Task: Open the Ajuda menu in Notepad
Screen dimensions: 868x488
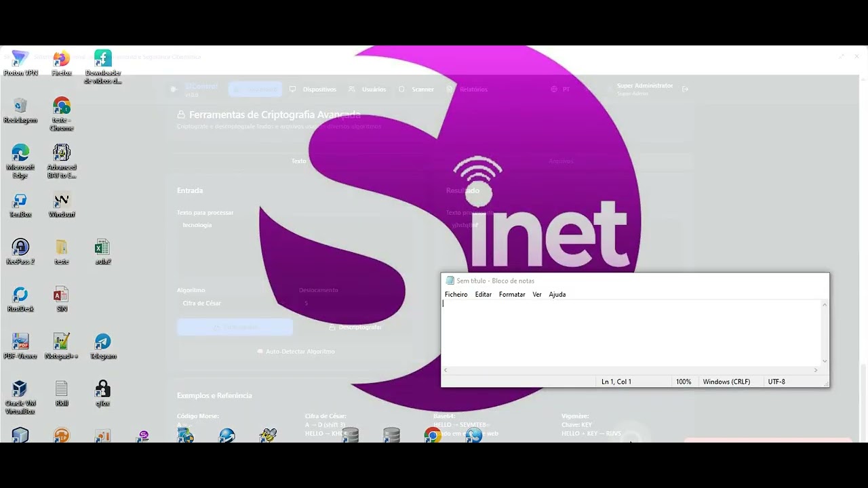Action: click(557, 294)
